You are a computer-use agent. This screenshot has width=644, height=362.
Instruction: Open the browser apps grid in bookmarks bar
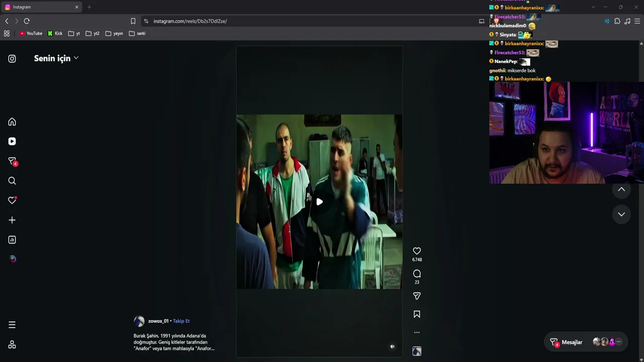click(7, 34)
